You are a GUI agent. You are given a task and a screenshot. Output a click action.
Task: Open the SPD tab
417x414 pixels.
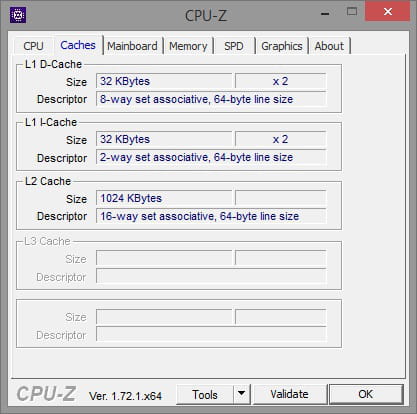pos(234,46)
